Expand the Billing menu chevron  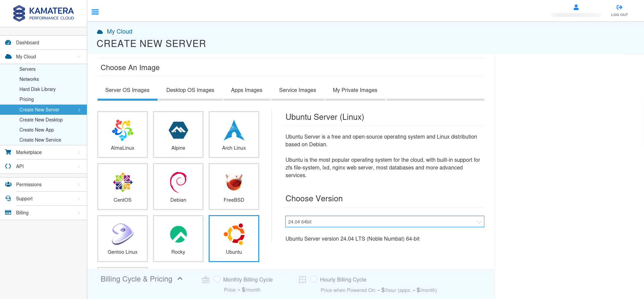coord(79,213)
